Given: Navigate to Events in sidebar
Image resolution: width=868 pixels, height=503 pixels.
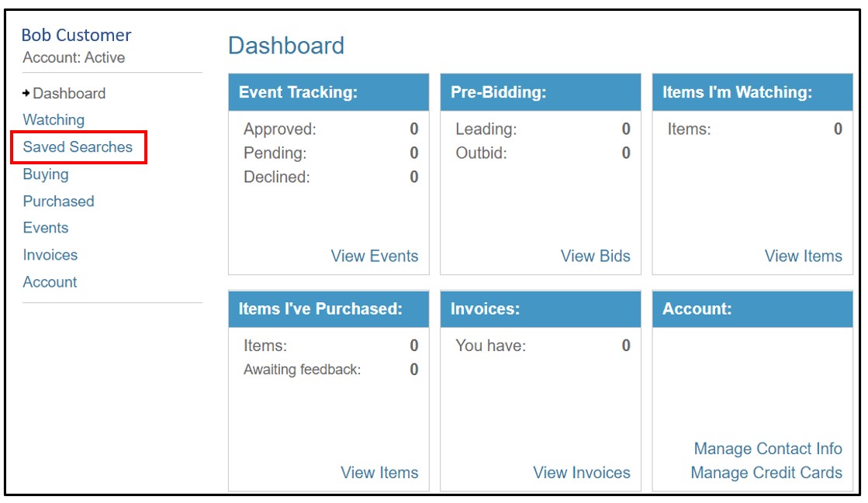Looking at the screenshot, I should [x=46, y=228].
